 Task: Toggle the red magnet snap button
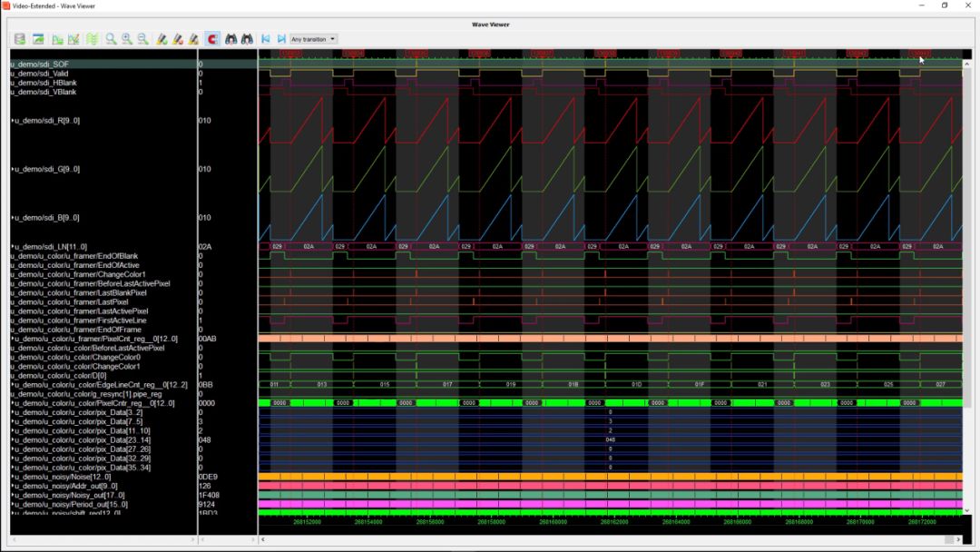coord(212,39)
